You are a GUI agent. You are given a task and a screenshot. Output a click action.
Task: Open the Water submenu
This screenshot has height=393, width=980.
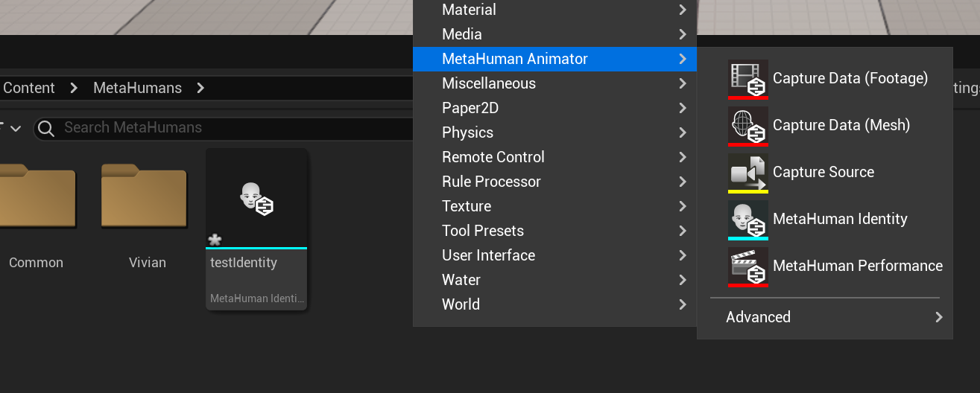pos(554,280)
